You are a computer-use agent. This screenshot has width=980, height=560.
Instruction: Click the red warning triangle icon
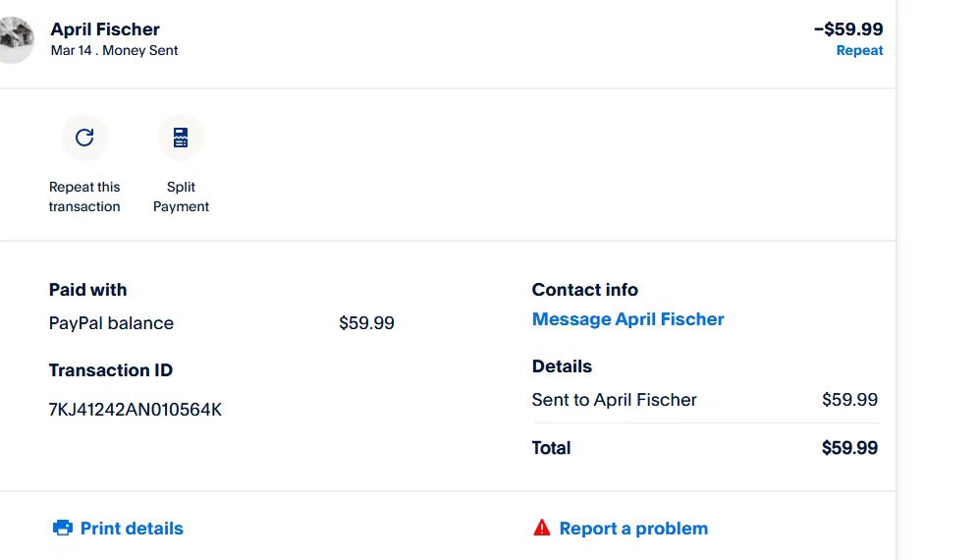541,529
